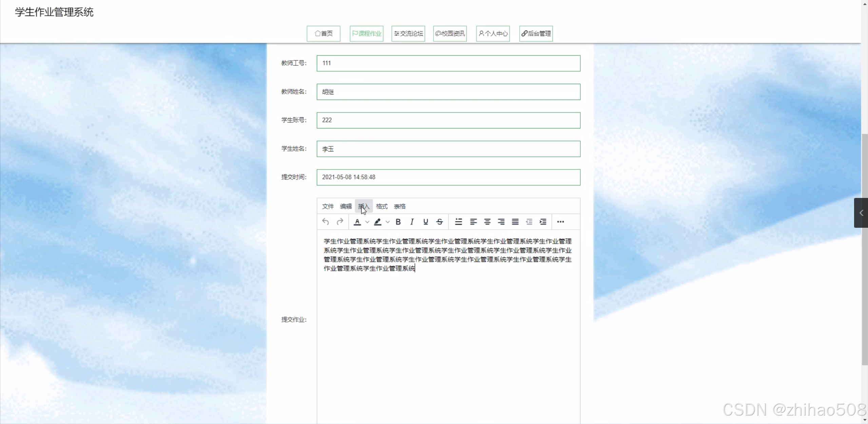Open the 格式 editor menu
Image resolution: width=868 pixels, height=424 pixels.
[382, 206]
